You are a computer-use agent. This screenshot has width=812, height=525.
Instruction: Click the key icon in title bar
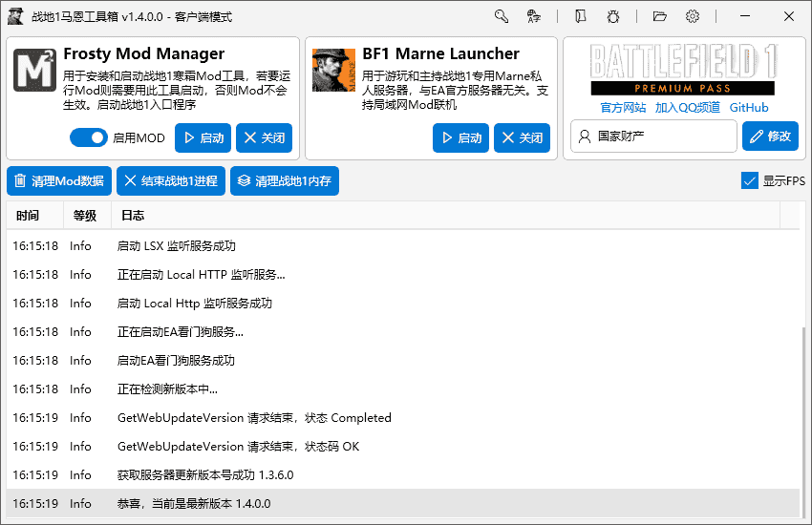501,16
